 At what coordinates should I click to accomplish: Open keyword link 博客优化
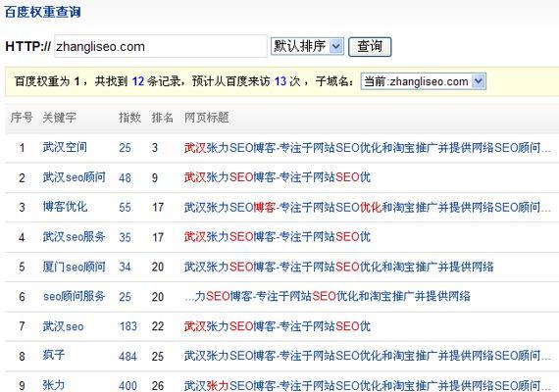pyautogui.click(x=65, y=207)
